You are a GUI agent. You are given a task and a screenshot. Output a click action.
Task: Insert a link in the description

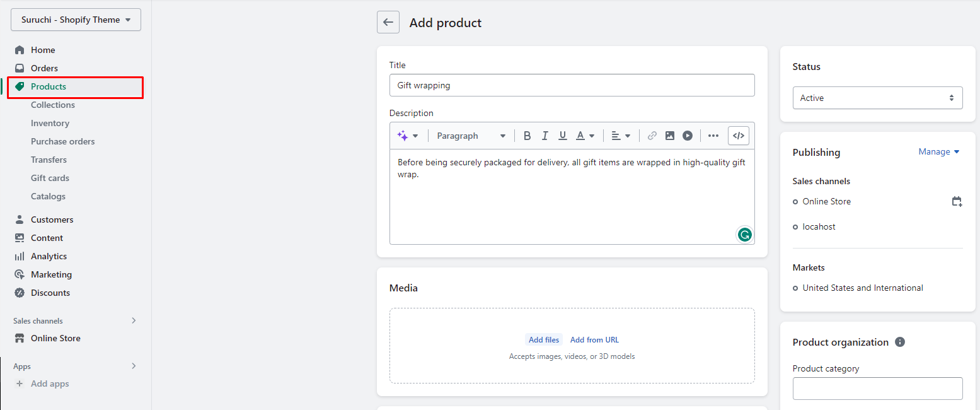point(652,136)
